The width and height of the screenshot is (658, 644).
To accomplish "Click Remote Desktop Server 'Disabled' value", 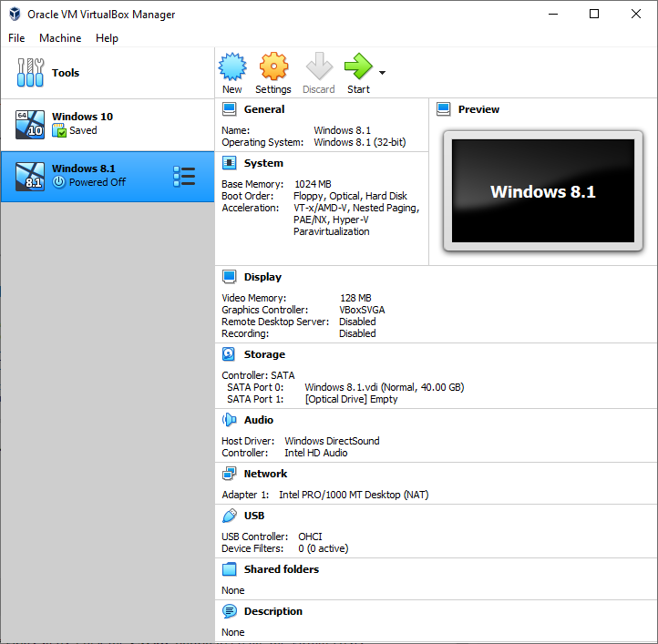I will (357, 322).
